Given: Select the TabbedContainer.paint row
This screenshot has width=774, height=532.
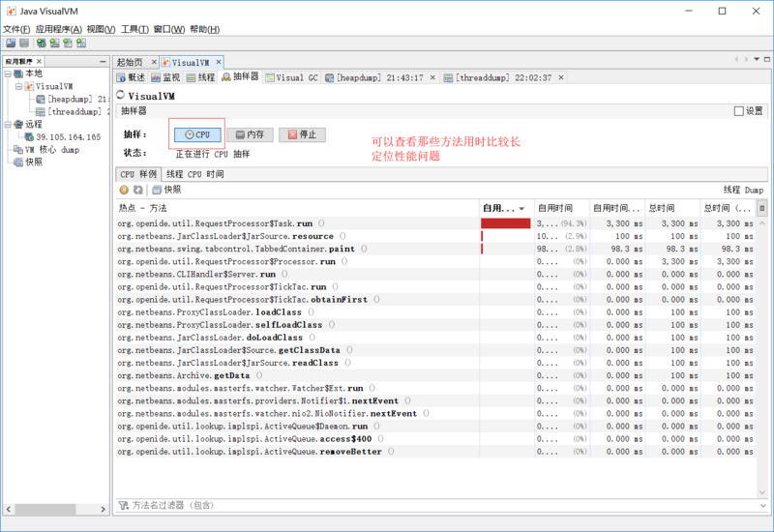Looking at the screenshot, I should point(435,249).
